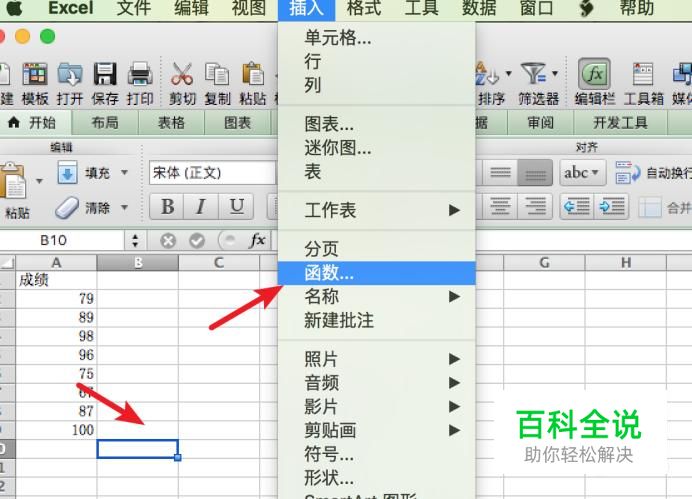Viewport: 692px width, 499px height.
Task: Click the Copy (复制) icon
Action: click(217, 74)
